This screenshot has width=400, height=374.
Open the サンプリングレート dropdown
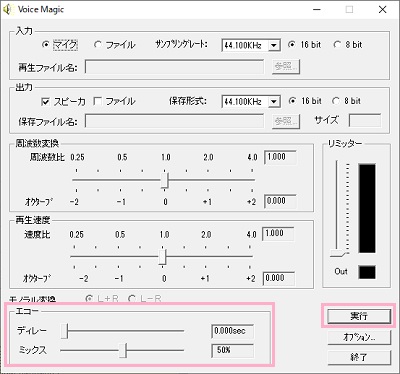coord(274,45)
